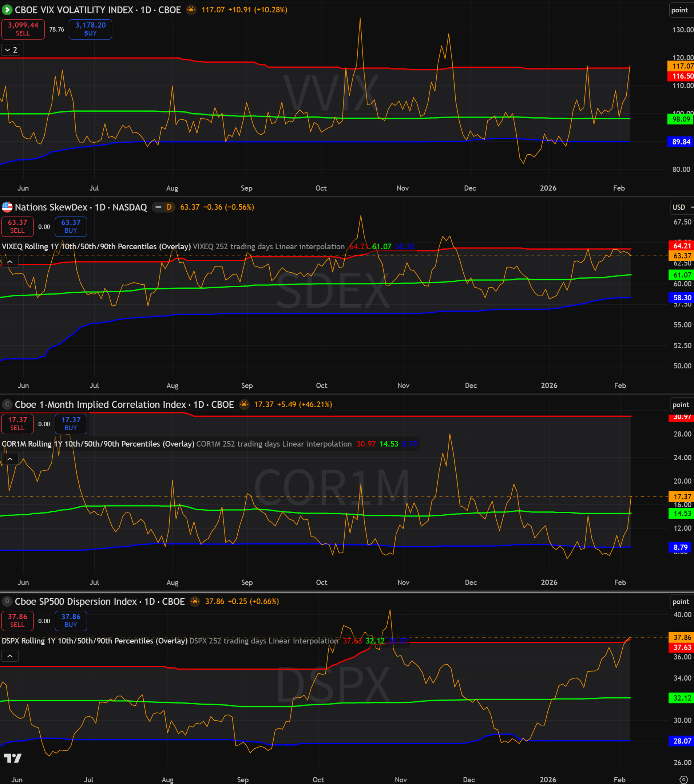Viewport: 694px width, 784px height.
Task: Click the blue 89.84 percentile label on the VVIX axis
Action: click(x=681, y=142)
